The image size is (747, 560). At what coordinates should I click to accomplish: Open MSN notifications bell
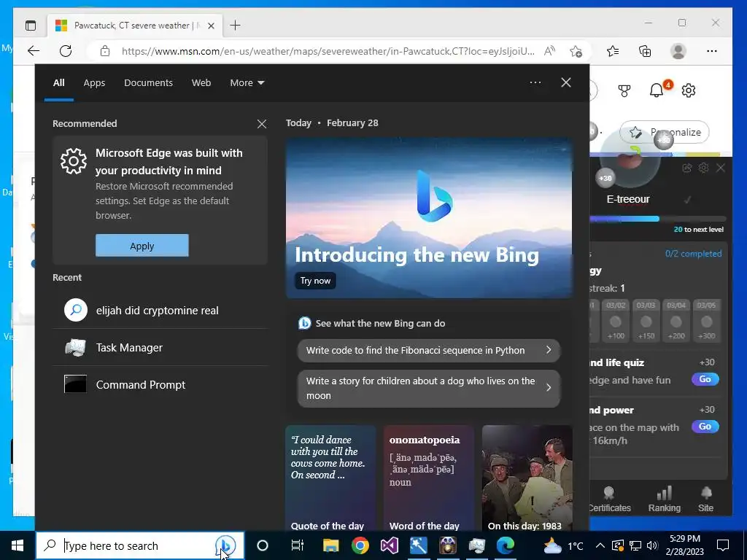657,90
